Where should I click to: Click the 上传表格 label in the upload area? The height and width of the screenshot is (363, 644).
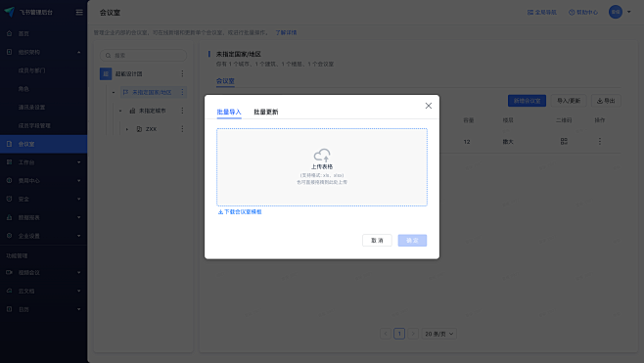[322, 166]
